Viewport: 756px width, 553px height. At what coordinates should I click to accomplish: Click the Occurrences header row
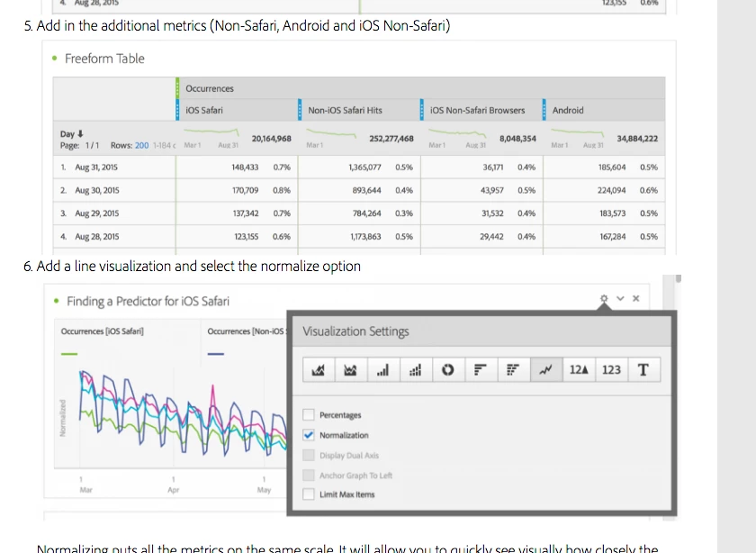420,88
